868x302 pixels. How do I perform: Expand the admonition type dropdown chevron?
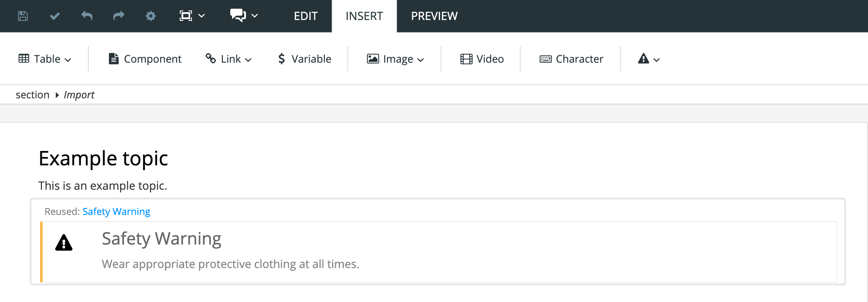click(x=657, y=60)
